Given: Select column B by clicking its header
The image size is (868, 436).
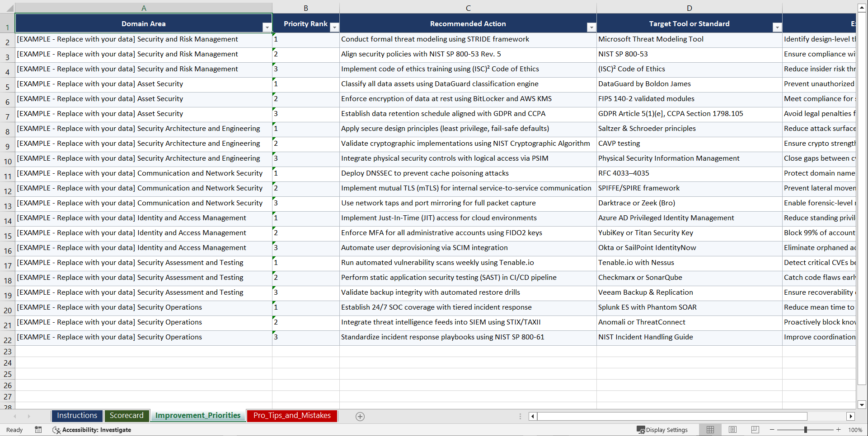Looking at the screenshot, I should [x=306, y=8].
